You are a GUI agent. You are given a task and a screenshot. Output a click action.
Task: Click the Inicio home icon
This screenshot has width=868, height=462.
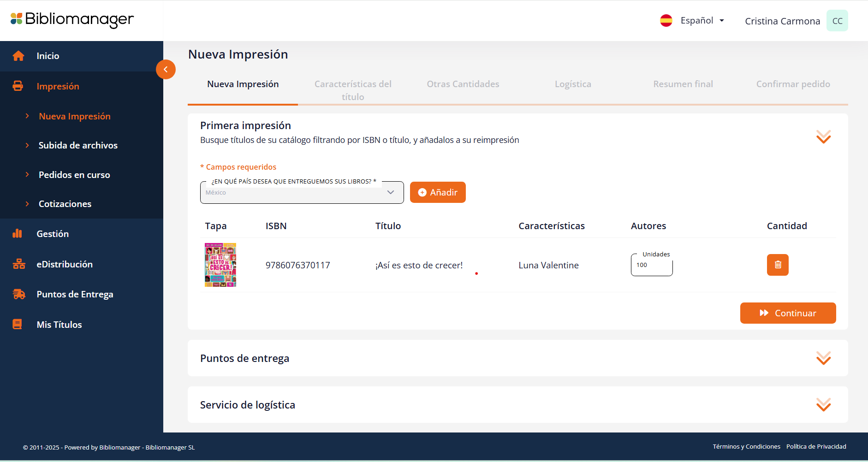click(x=18, y=56)
